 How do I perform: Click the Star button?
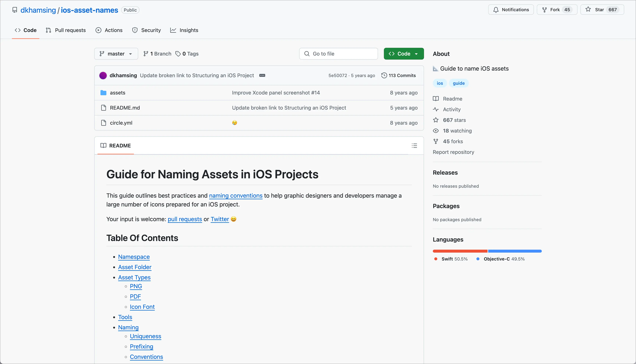point(602,10)
